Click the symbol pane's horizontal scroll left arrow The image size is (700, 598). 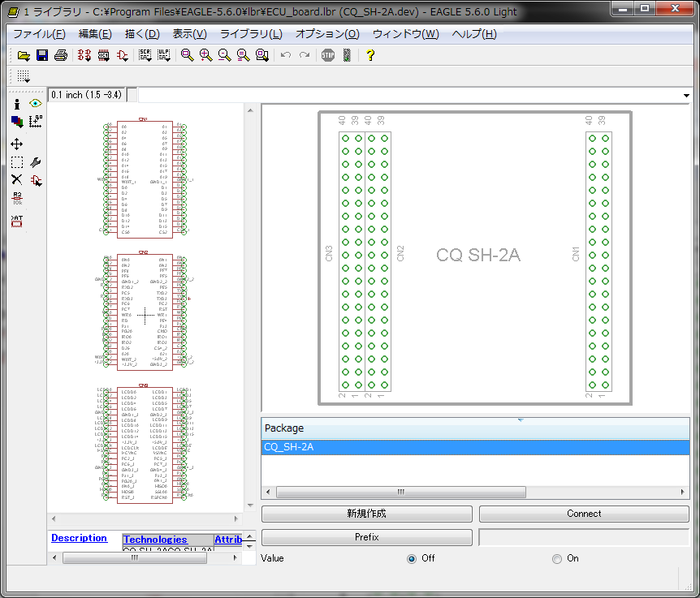(x=54, y=518)
